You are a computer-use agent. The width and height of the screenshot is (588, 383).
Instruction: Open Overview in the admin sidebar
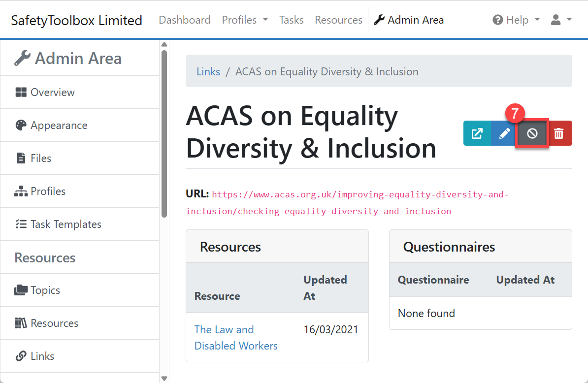tap(80, 92)
